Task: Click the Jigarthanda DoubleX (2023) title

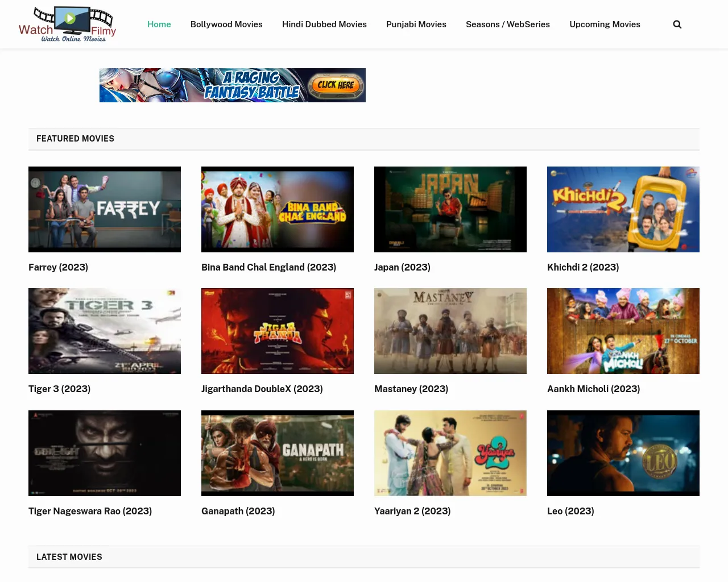Action: [x=262, y=389]
